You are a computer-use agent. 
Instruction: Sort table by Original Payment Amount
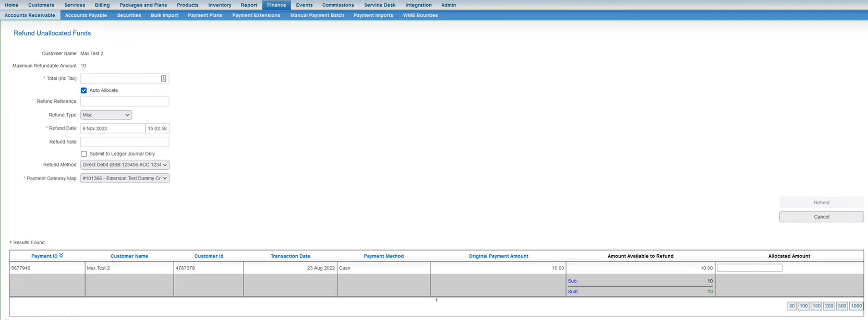pos(498,256)
